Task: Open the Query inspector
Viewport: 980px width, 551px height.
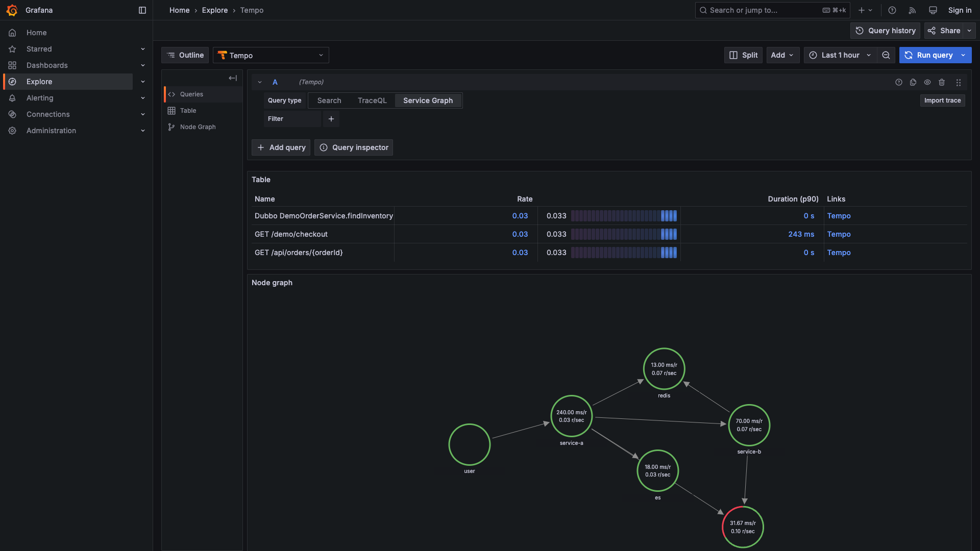Action: coord(354,147)
